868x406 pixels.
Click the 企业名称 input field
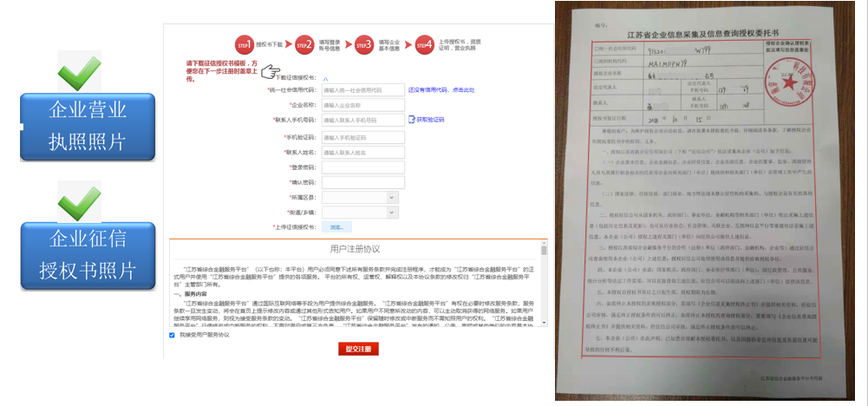362,104
